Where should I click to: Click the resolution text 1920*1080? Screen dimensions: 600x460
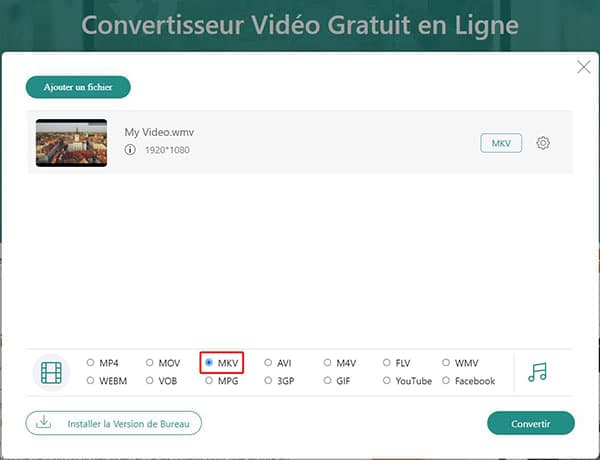[x=167, y=150]
